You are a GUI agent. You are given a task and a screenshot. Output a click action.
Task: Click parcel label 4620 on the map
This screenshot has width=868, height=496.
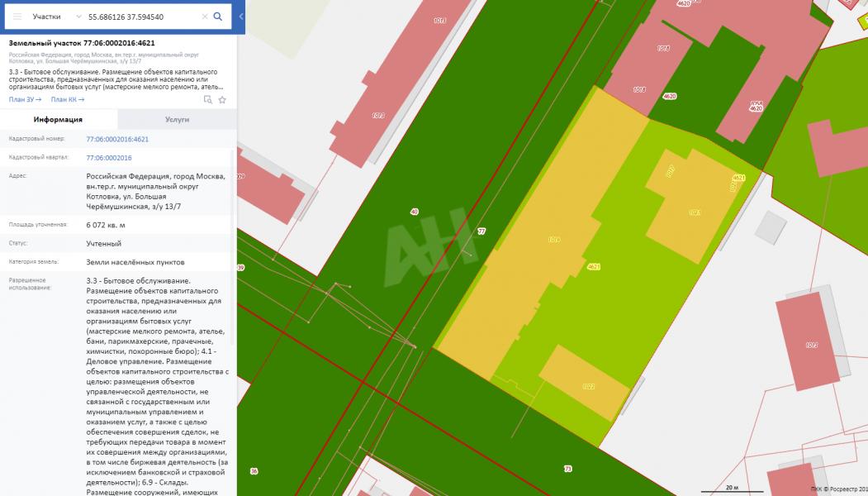(670, 97)
